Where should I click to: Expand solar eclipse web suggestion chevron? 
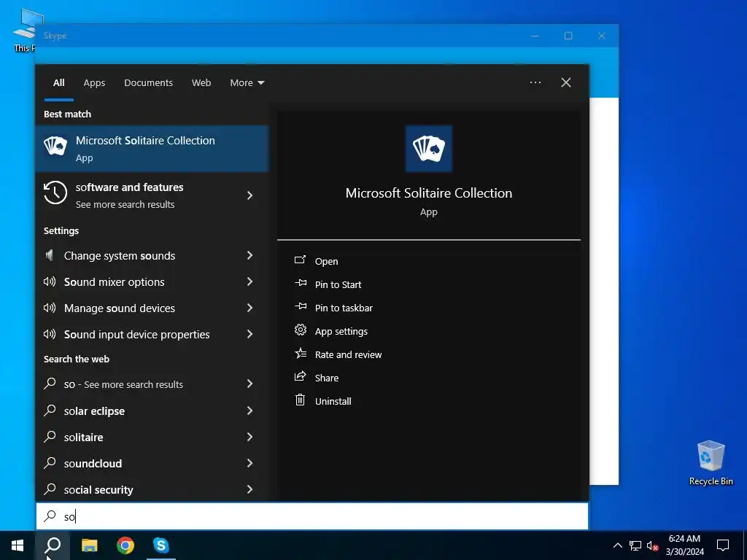tap(249, 411)
